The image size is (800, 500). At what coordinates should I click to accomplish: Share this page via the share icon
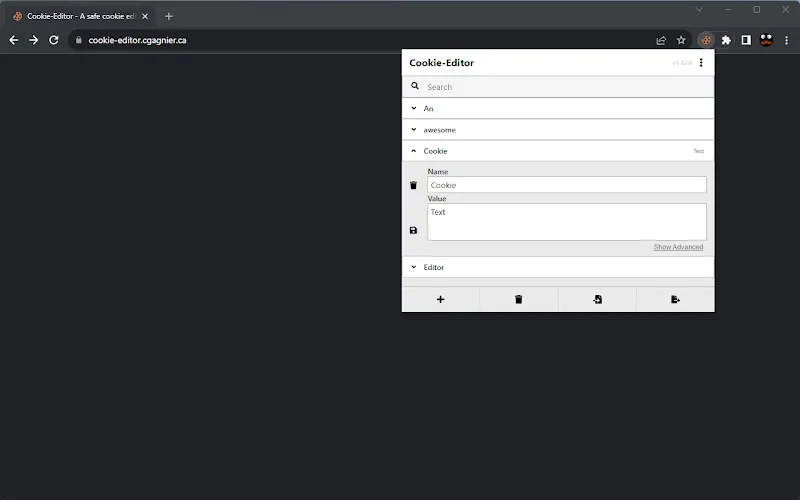coord(661,40)
